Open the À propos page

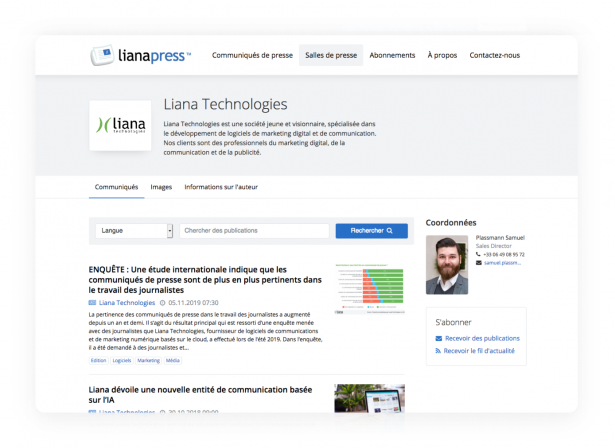point(442,55)
